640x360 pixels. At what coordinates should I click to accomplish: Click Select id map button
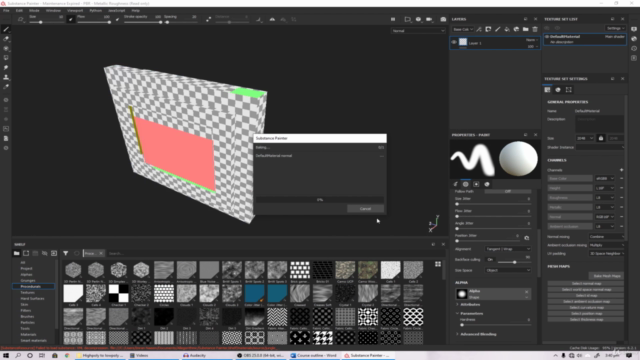(x=586, y=296)
